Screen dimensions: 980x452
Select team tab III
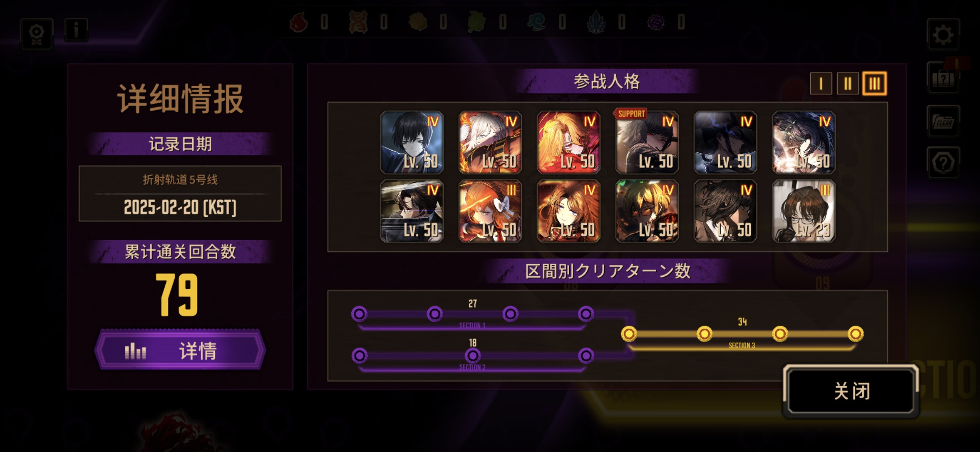(x=874, y=84)
